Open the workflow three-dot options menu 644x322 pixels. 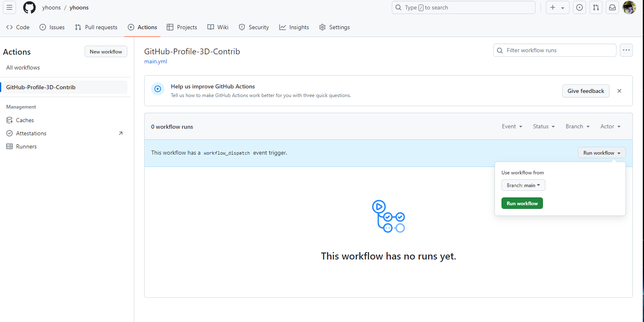pyautogui.click(x=626, y=50)
